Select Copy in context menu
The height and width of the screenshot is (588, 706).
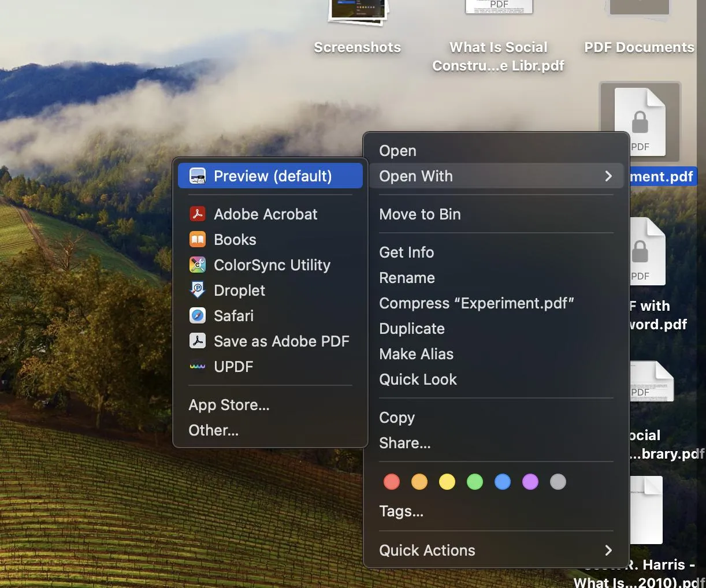pyautogui.click(x=496, y=418)
